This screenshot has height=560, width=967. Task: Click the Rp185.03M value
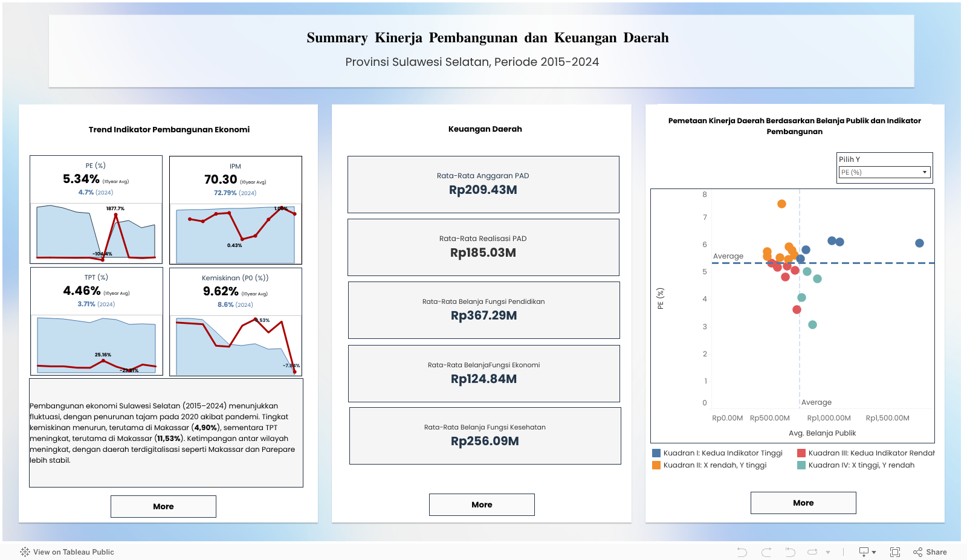[x=483, y=253]
